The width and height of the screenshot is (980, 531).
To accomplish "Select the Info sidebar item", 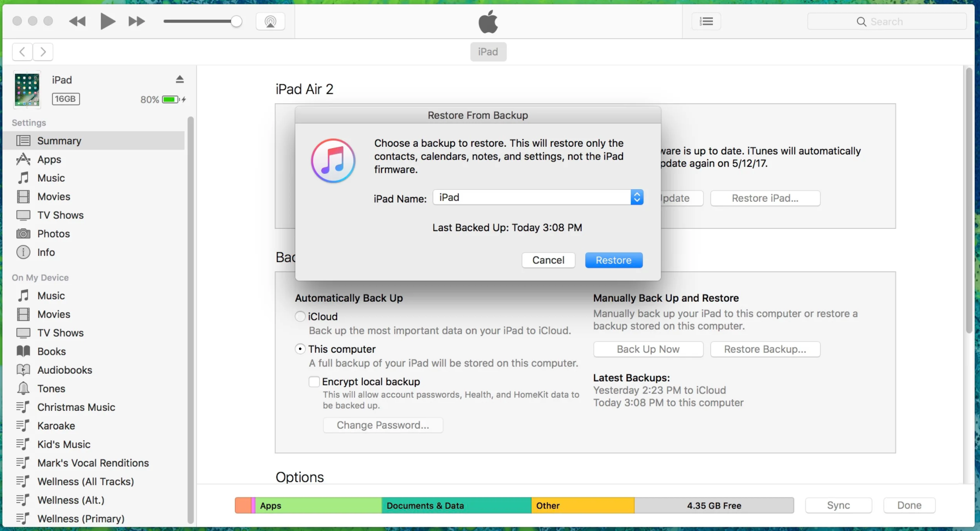I will [x=46, y=252].
